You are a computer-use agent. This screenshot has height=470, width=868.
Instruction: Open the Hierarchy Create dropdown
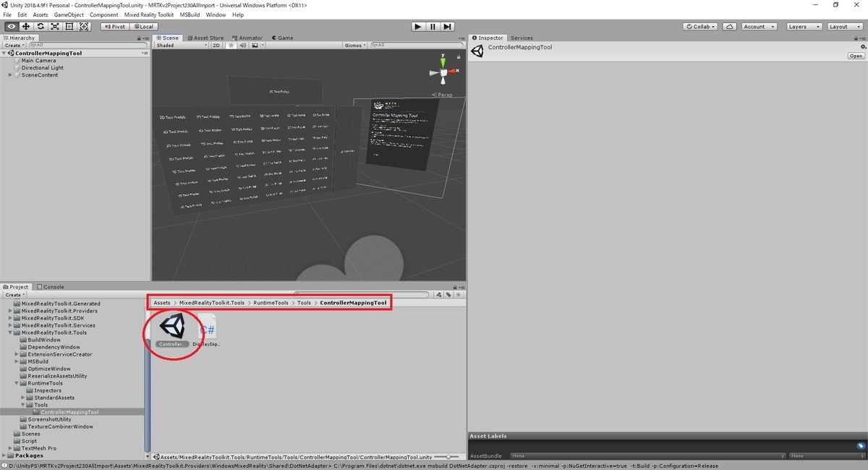(14, 45)
